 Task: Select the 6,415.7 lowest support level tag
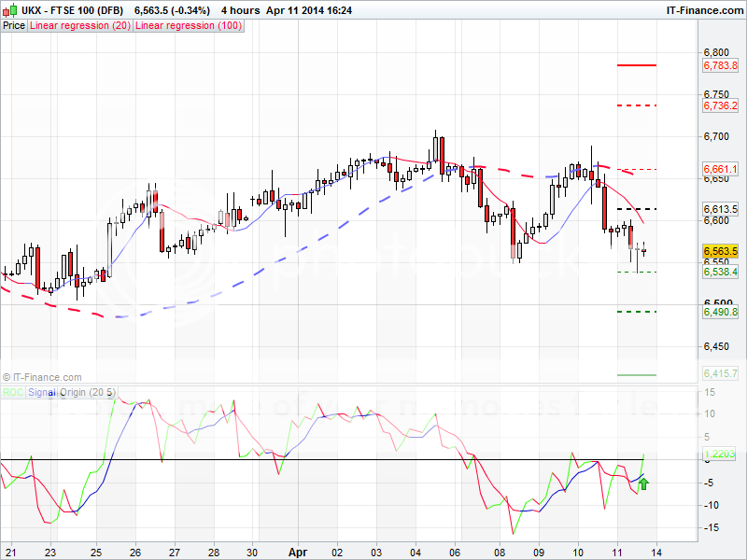tap(720, 374)
